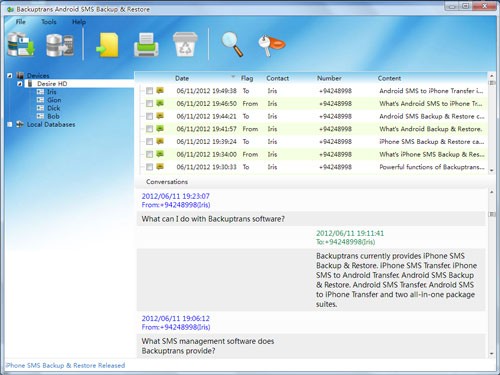Click 'What can I do with Backuptrans software?' message
The width and height of the screenshot is (500, 375).
[x=213, y=219]
